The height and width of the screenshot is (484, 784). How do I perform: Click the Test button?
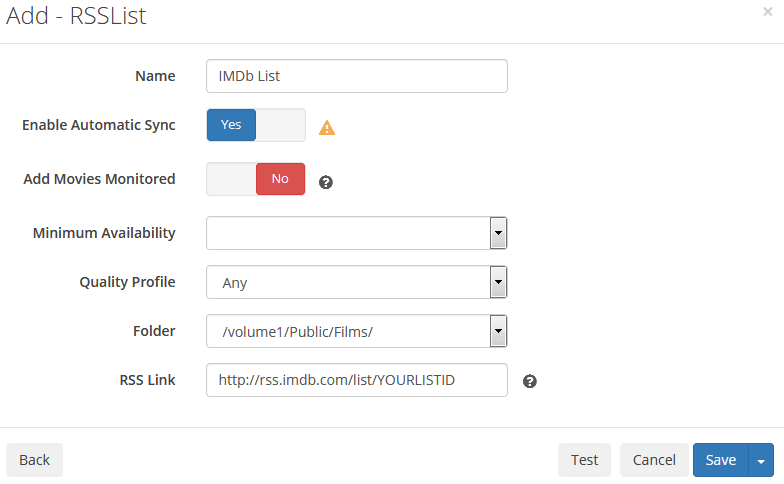pyautogui.click(x=584, y=460)
